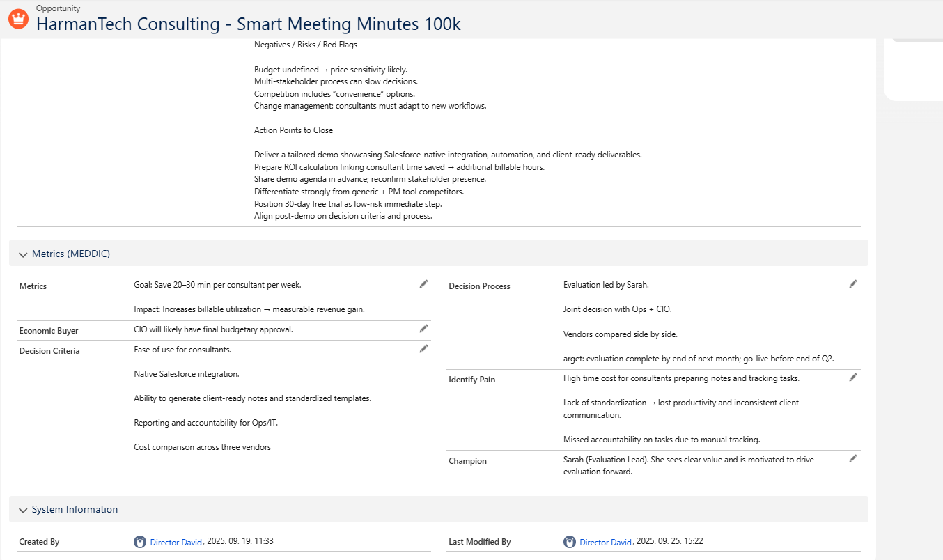Click the Metrics (MEDDIC) section title
Image resolution: width=943 pixels, height=560 pixels.
pos(71,254)
